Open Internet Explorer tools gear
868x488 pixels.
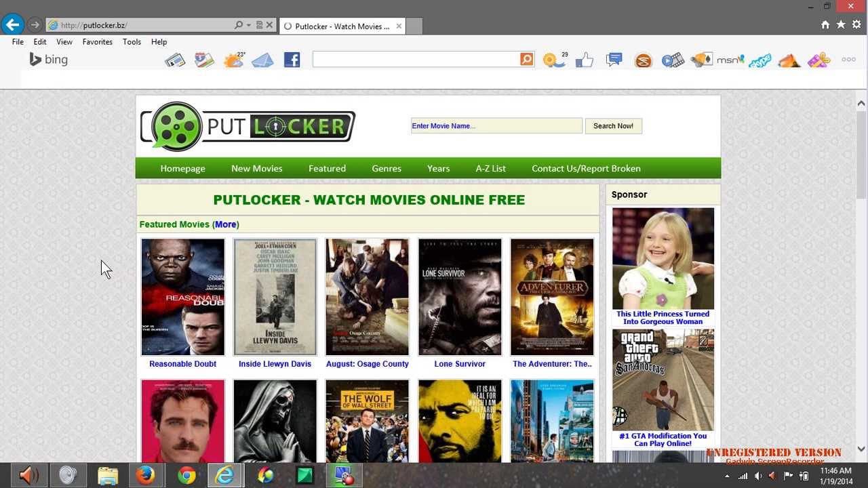[x=856, y=24]
